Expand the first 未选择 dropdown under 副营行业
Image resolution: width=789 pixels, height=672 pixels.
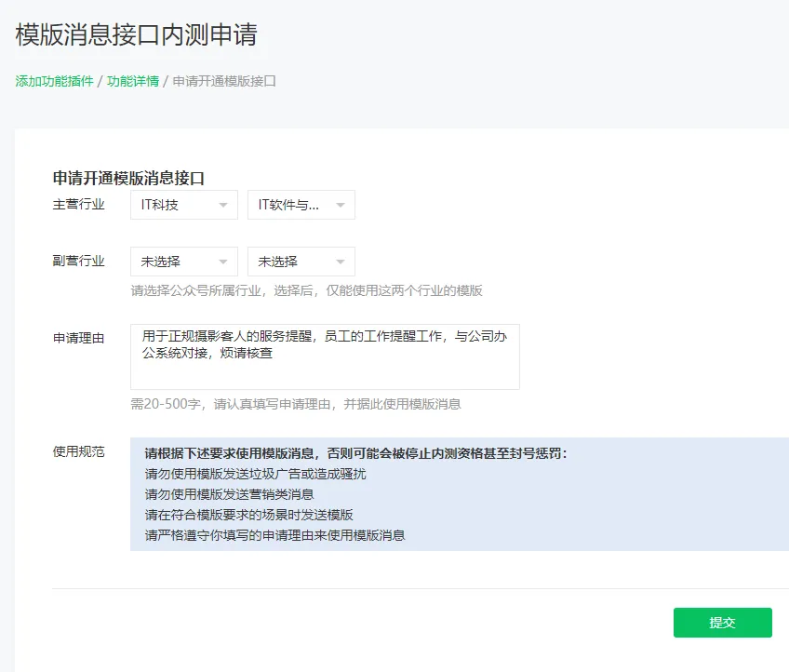click(184, 262)
